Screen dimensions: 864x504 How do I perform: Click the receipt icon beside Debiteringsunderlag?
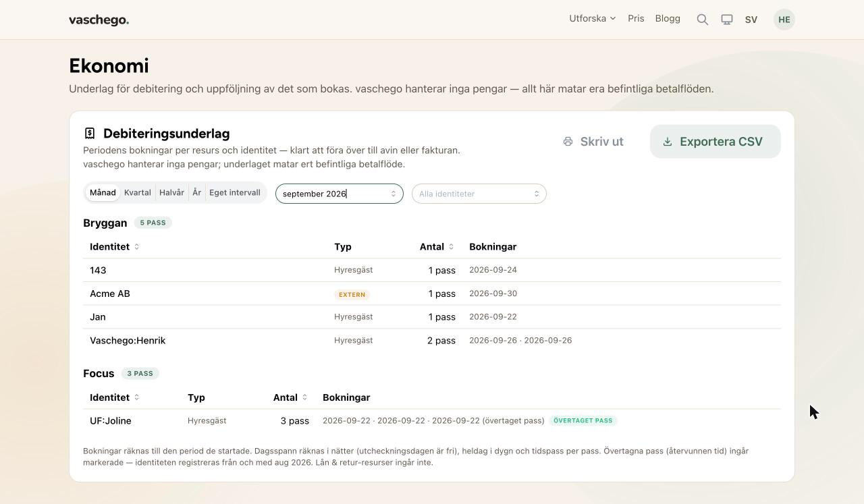[x=90, y=134]
